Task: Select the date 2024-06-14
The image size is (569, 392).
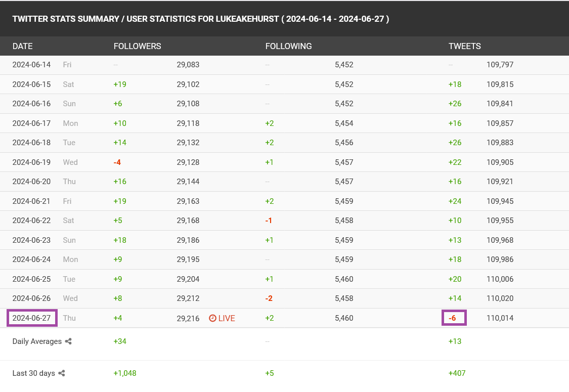Action: click(31, 65)
